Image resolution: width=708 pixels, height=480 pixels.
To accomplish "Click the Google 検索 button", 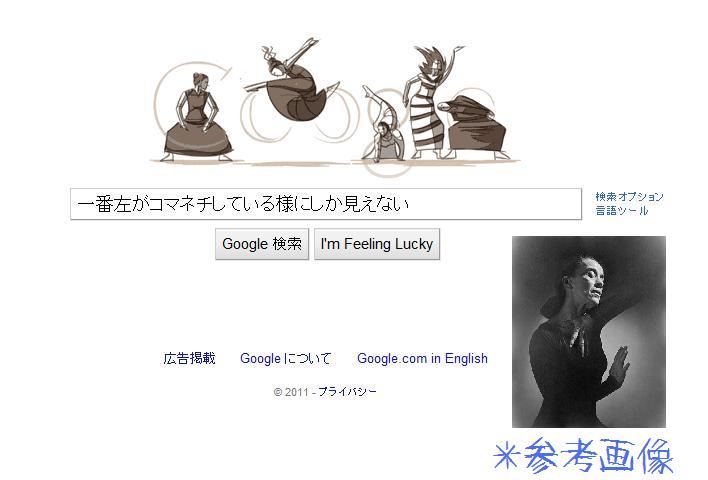I will coord(262,244).
